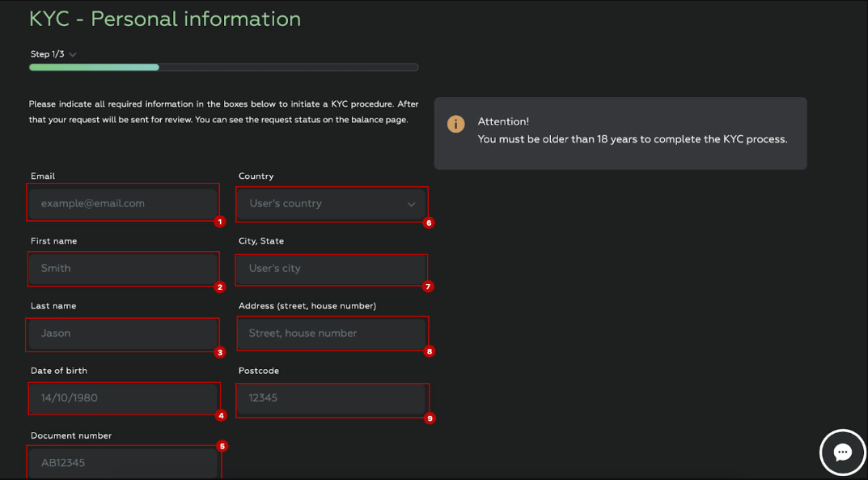Click the Attention 18 years notice text
Viewport: 868px width, 480px height.
pyautogui.click(x=632, y=139)
